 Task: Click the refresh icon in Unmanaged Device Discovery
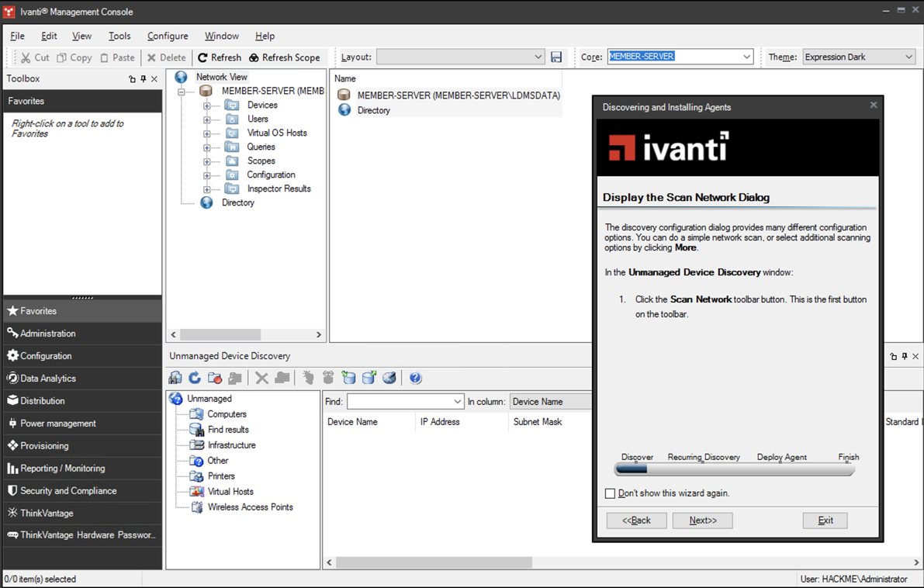click(x=195, y=378)
